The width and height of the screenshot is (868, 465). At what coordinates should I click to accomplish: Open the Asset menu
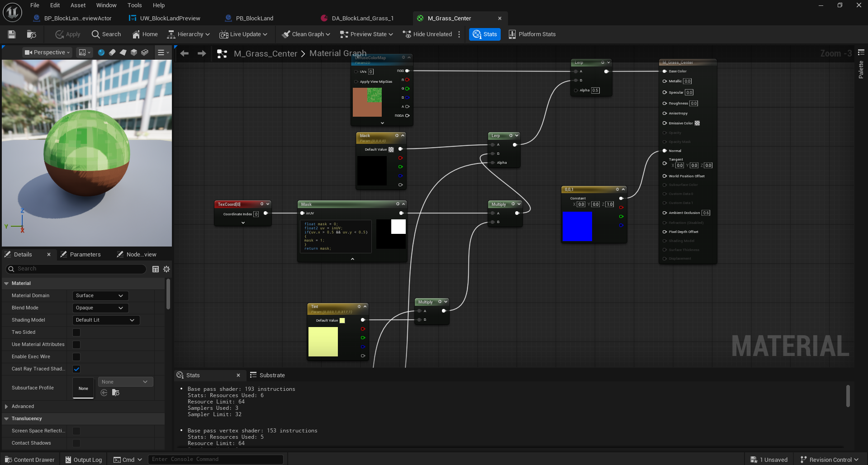coord(78,5)
